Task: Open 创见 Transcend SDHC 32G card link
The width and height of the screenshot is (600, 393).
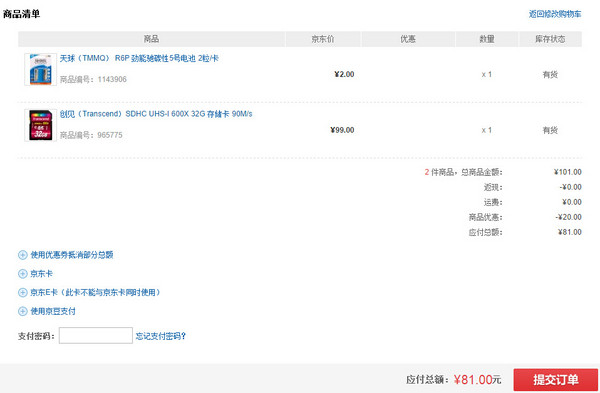Action: point(156,114)
